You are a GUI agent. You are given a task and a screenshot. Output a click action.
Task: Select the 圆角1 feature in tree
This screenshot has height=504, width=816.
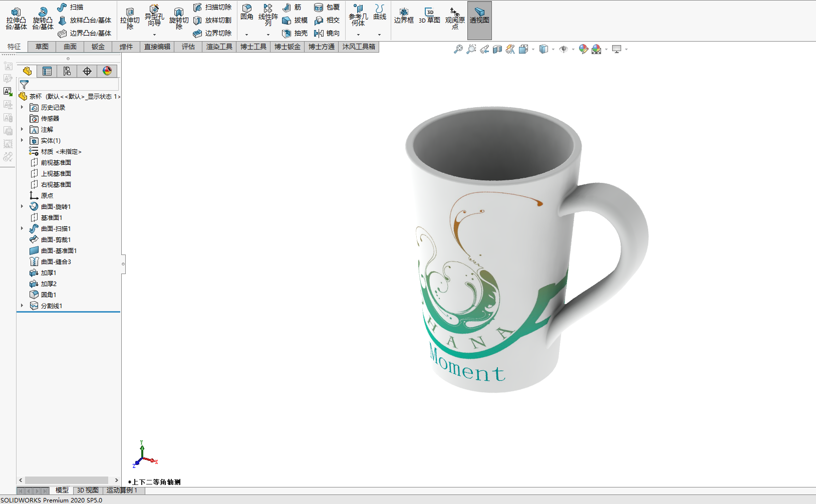[x=43, y=295]
